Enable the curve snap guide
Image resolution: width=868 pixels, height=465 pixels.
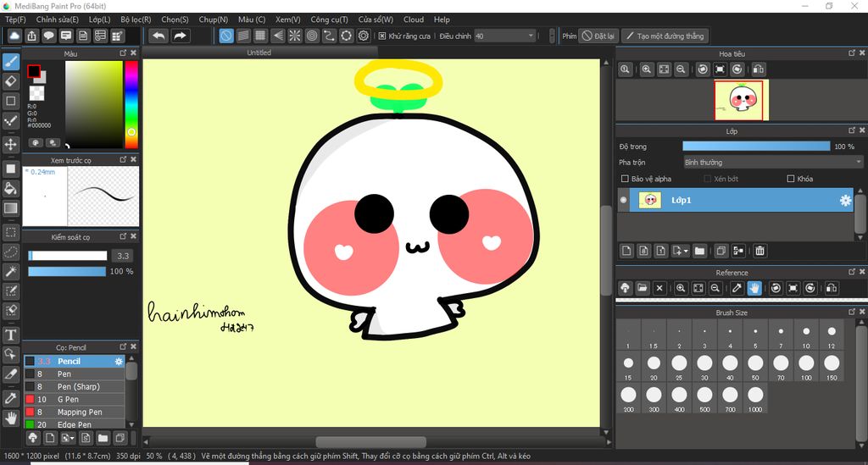(329, 36)
